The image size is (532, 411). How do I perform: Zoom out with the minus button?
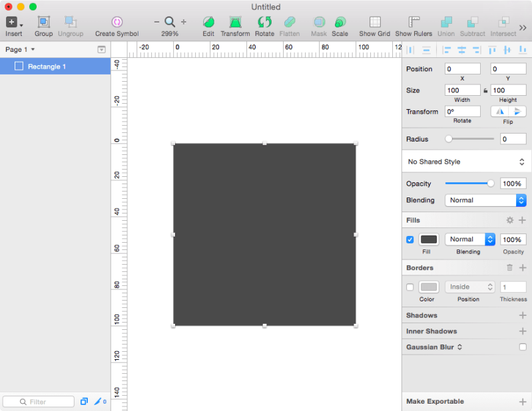click(x=156, y=22)
